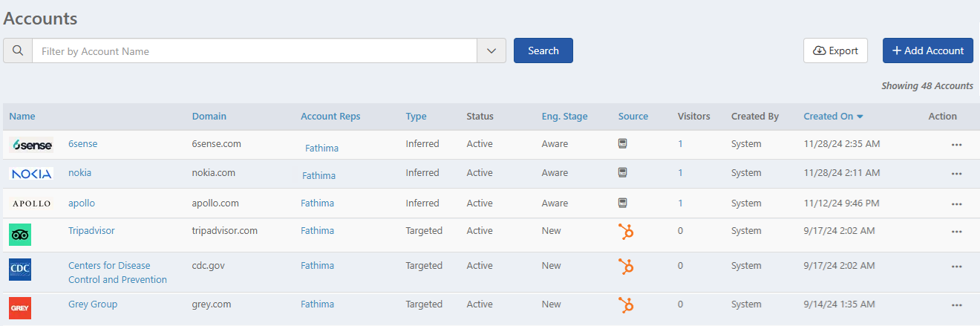Open action menu for Grey Group
The width and height of the screenshot is (980, 326).
click(956, 305)
